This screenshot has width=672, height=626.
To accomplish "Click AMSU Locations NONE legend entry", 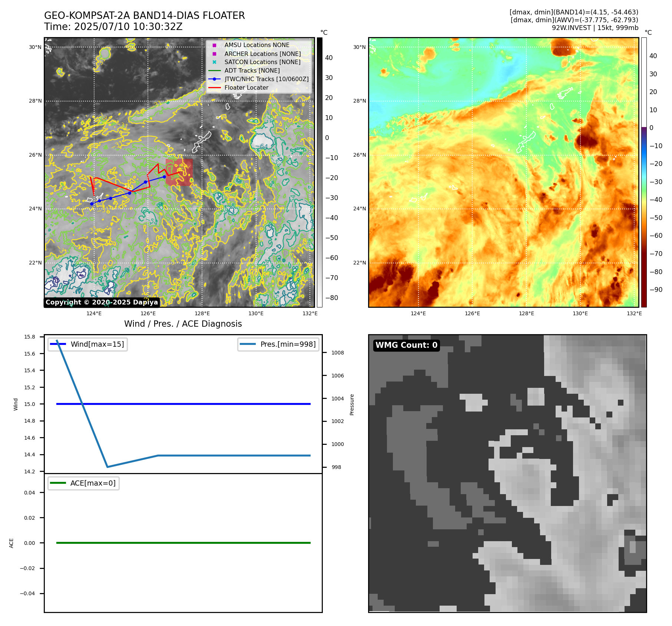I will click(257, 45).
